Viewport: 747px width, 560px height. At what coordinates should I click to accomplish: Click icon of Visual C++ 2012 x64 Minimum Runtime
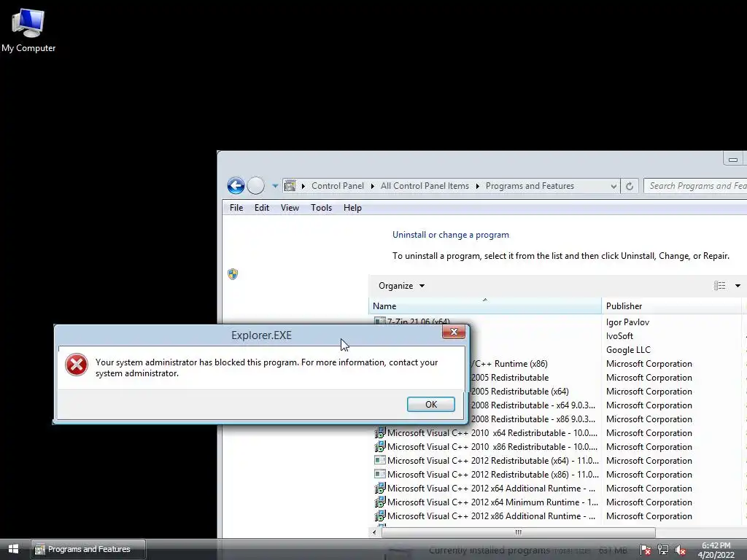pyautogui.click(x=379, y=502)
